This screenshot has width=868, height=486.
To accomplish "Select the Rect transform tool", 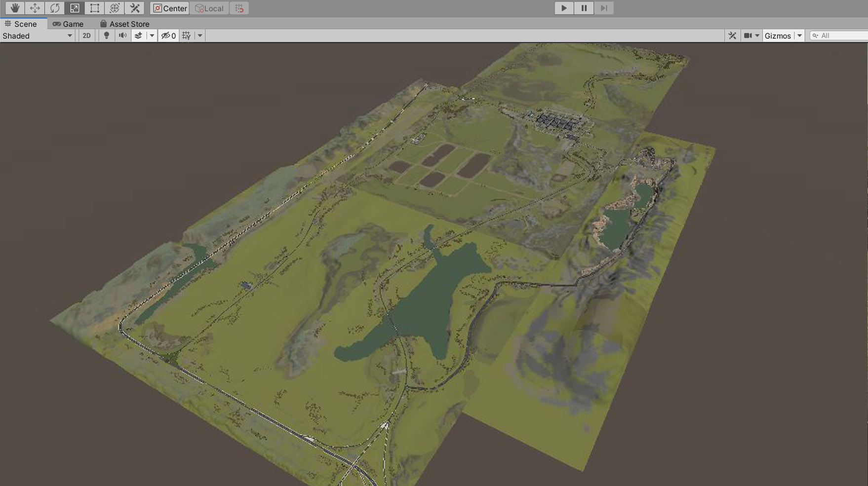I will pos(94,8).
